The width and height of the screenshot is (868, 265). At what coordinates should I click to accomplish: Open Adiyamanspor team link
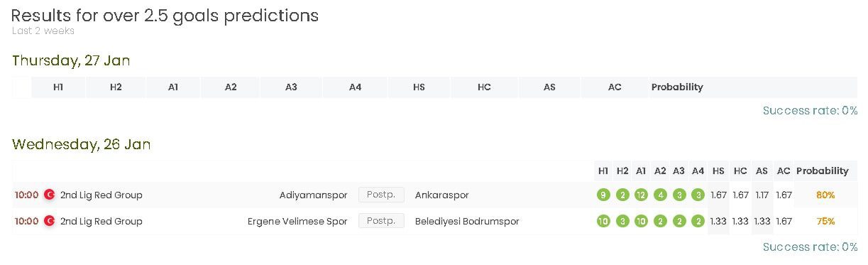coord(314,195)
